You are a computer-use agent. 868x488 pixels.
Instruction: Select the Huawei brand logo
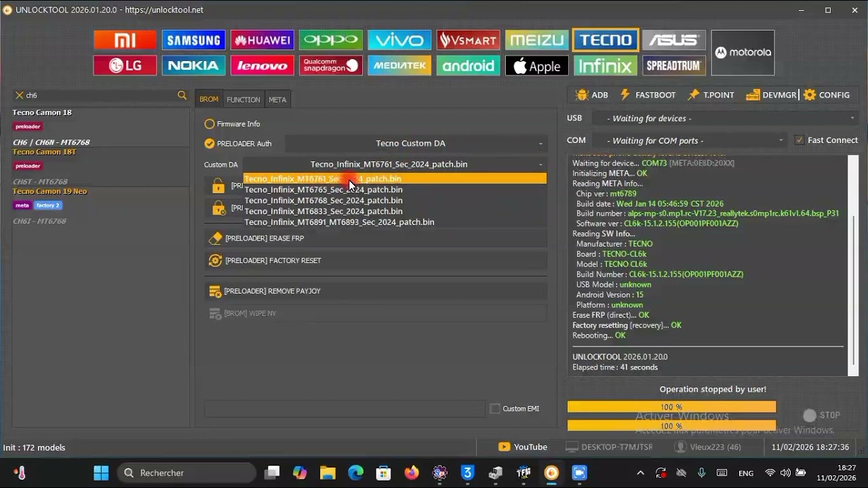262,40
